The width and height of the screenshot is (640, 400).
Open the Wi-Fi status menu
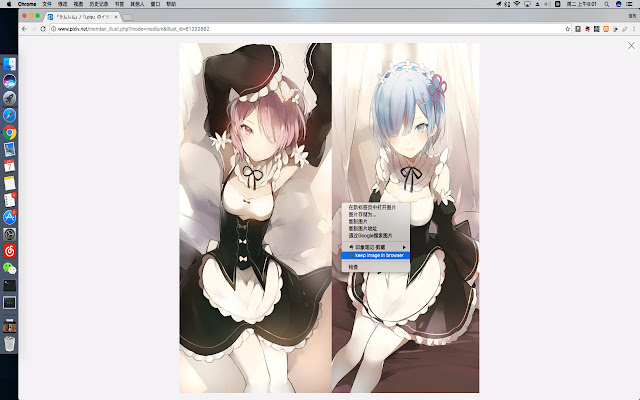point(517,4)
